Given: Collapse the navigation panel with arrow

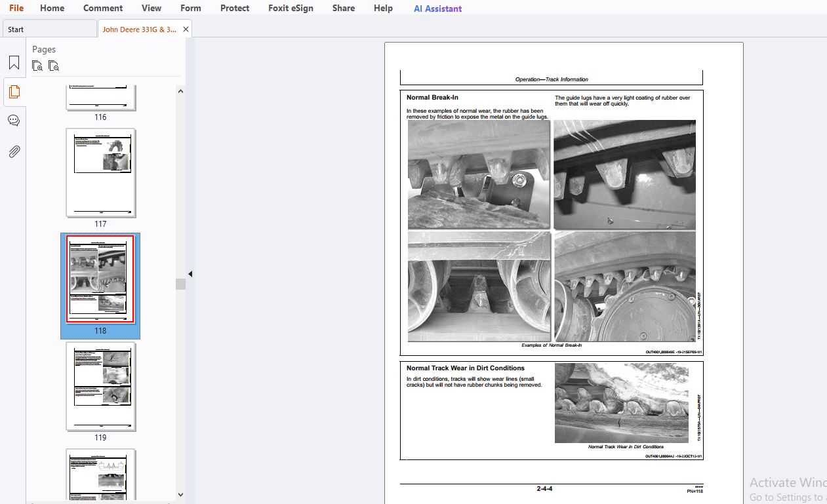Looking at the screenshot, I should coord(190,273).
